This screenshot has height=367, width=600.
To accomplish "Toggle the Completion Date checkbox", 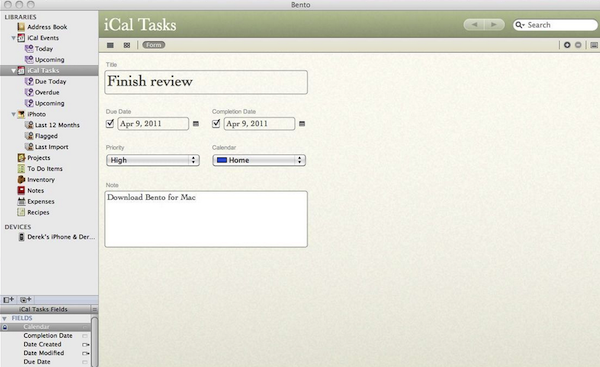I will pos(216,123).
